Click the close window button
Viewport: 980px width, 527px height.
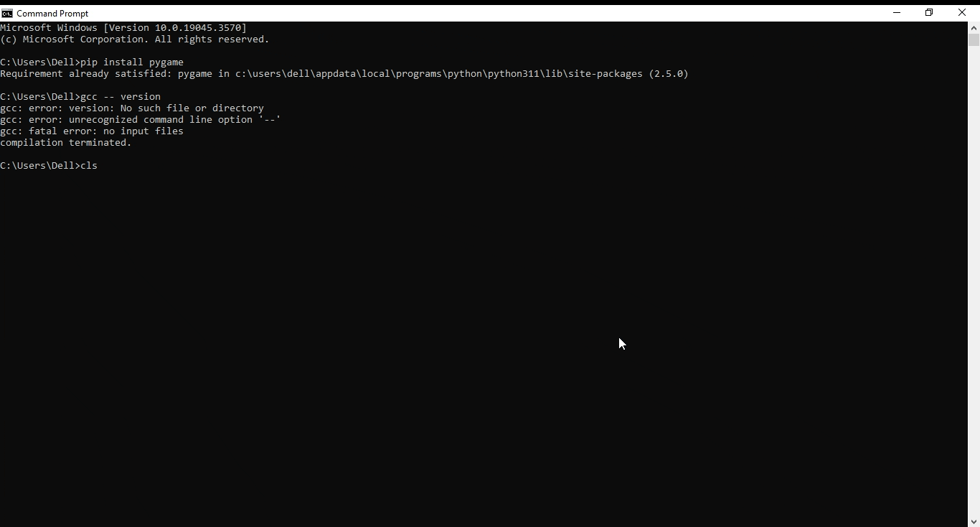point(961,12)
